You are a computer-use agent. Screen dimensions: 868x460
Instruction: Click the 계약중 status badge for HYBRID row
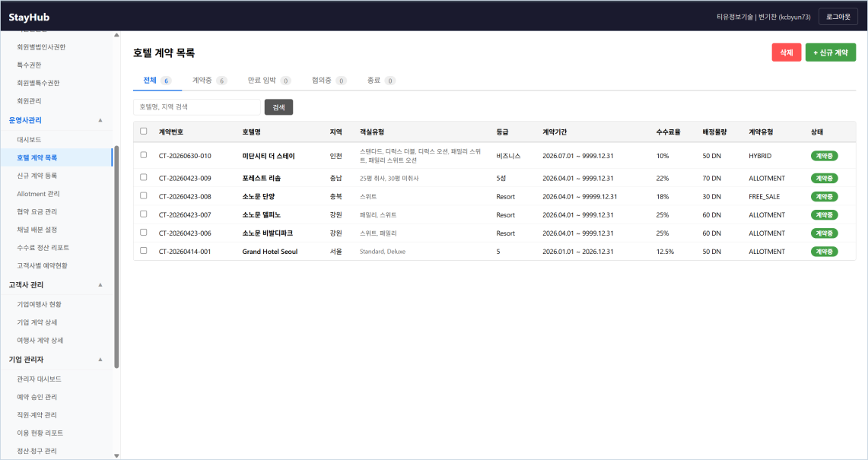point(825,156)
